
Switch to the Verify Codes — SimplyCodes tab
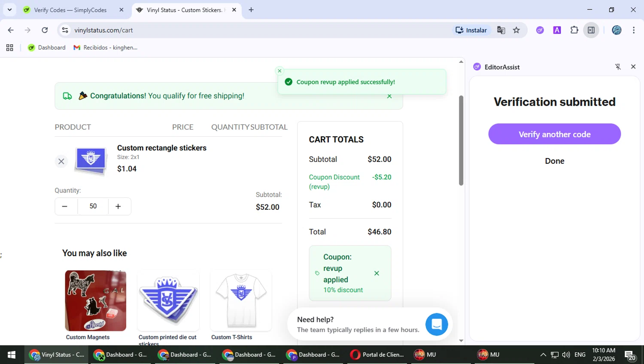(70, 10)
